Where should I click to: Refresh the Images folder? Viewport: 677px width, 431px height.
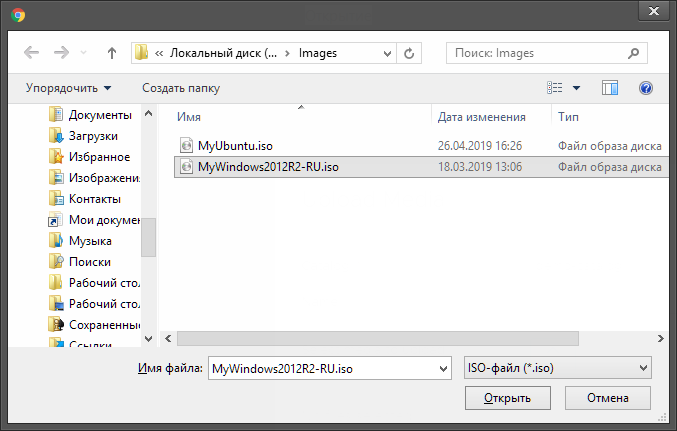[409, 54]
